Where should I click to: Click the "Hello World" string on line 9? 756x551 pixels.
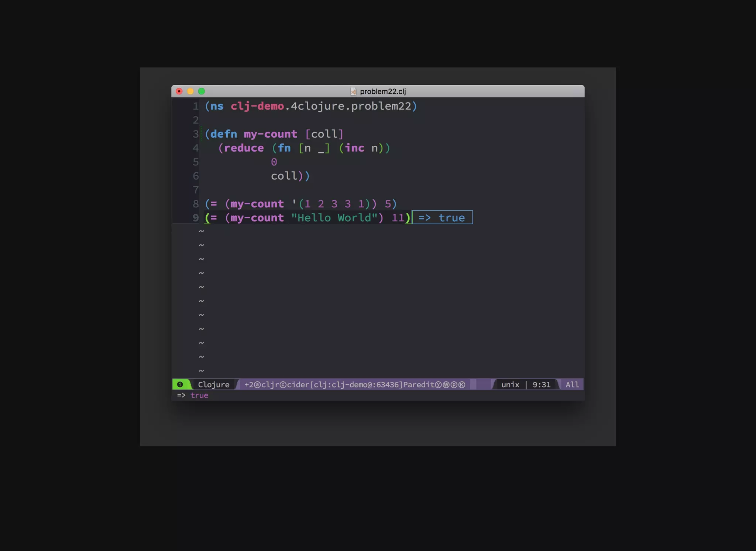[334, 218]
